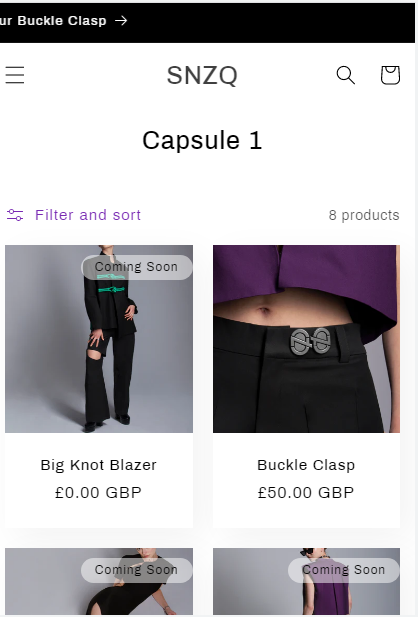Click Coming Soon badge on Big Knot Blazer

[137, 267]
